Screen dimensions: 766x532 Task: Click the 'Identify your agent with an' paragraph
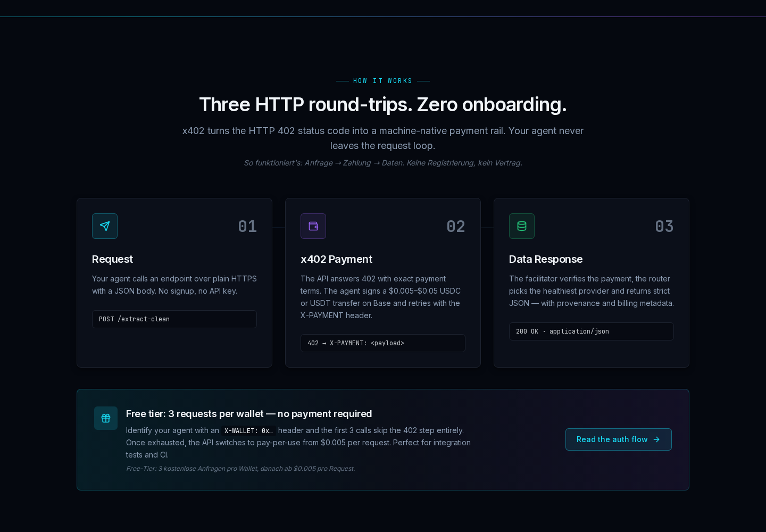pyautogui.click(x=298, y=443)
